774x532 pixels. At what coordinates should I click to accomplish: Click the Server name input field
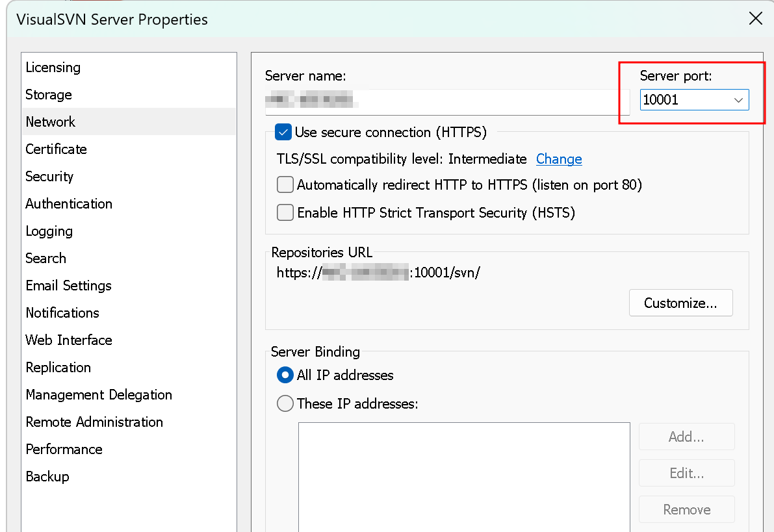pyautogui.click(x=447, y=102)
